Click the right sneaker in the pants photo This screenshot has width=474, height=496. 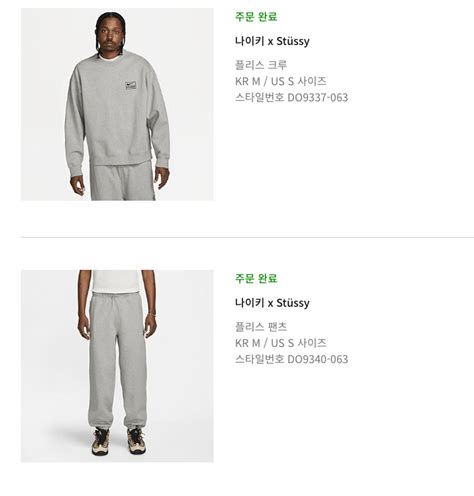click(x=136, y=440)
